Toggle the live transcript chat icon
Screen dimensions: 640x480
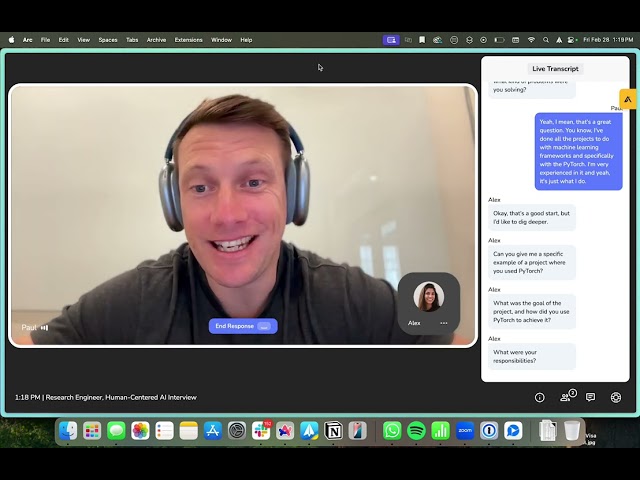pyautogui.click(x=590, y=397)
